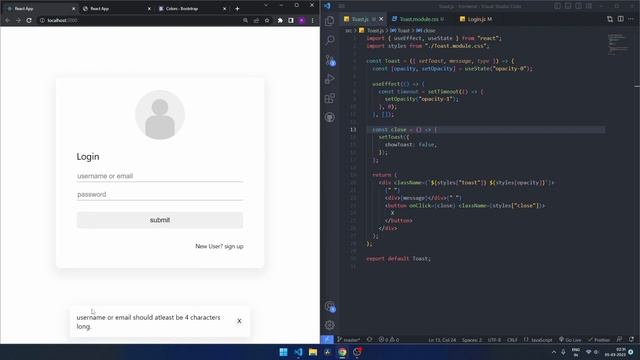
Task: Open Chrome from the taskbar
Action: tap(342, 352)
